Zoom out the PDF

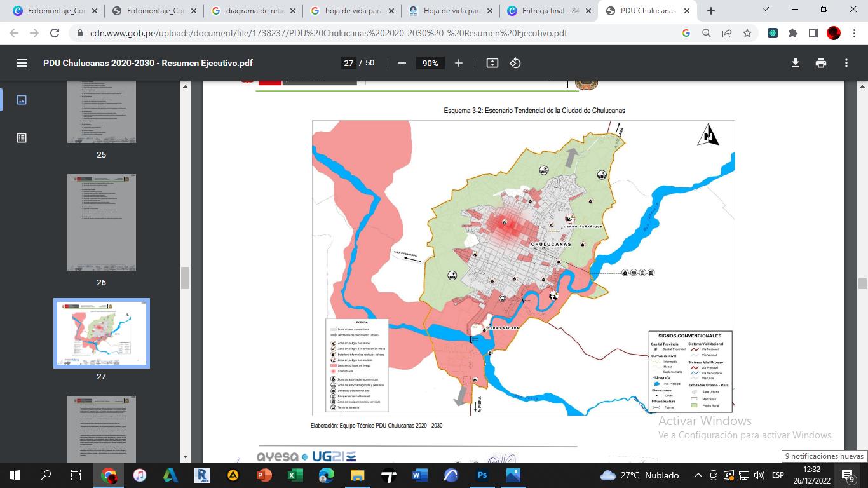402,63
